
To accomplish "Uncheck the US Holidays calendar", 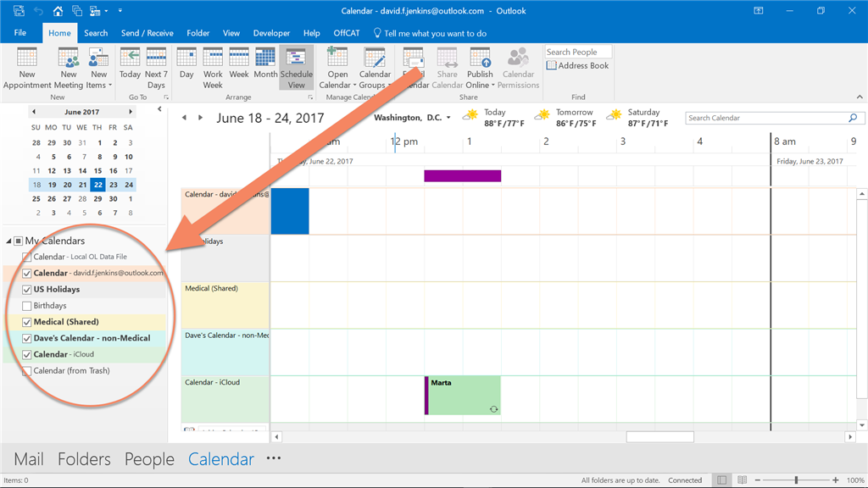I will pyautogui.click(x=26, y=290).
